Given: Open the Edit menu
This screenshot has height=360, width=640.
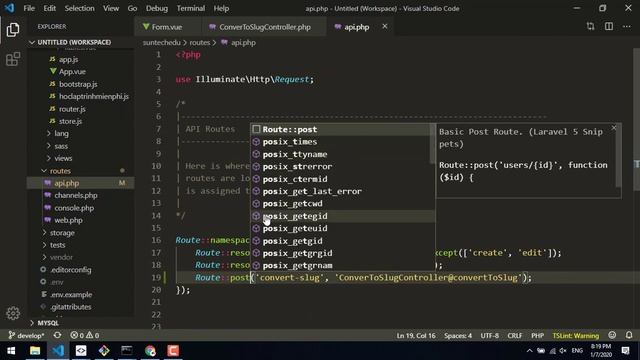Looking at the screenshot, I should click(49, 8).
